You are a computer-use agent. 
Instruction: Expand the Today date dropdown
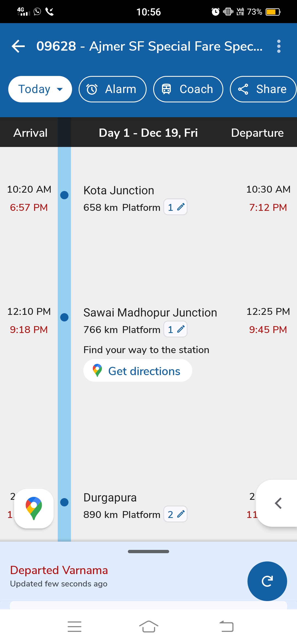pyautogui.click(x=40, y=89)
